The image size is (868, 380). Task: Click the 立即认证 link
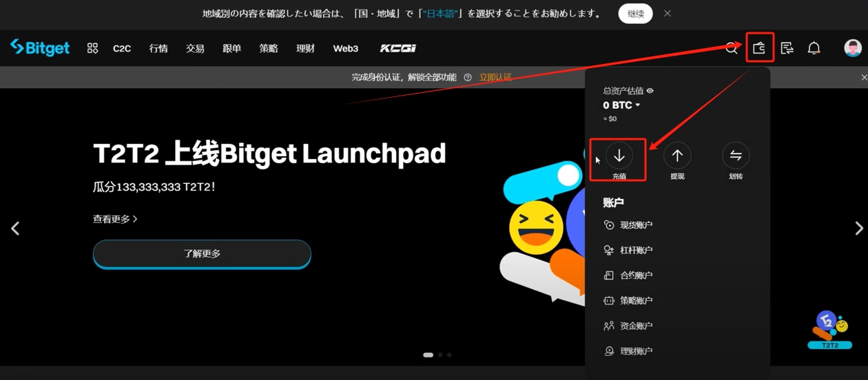[x=495, y=77]
